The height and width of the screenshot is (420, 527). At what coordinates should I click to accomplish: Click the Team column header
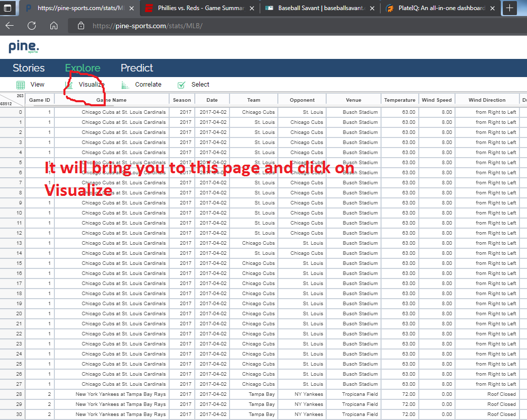[x=254, y=100]
